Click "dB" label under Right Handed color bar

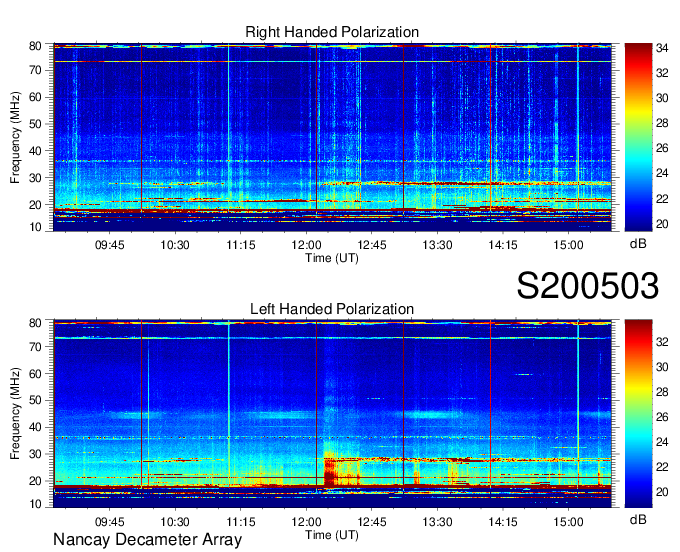pyautogui.click(x=638, y=244)
